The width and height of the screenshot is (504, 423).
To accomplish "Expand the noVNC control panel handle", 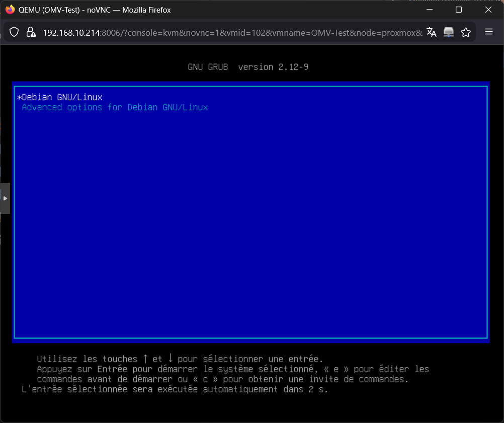I will (5, 198).
